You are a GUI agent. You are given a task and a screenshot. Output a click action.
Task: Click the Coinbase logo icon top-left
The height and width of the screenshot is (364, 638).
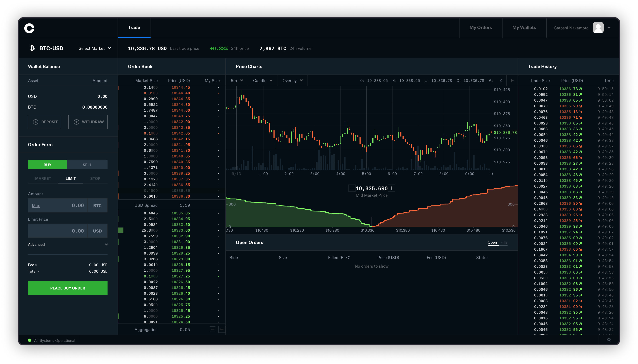tap(29, 28)
